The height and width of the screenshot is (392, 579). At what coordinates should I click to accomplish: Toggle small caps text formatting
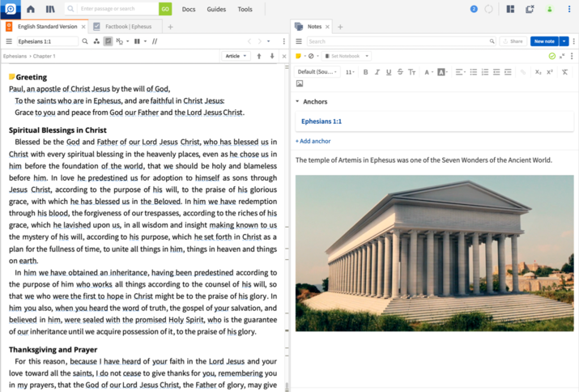(411, 72)
